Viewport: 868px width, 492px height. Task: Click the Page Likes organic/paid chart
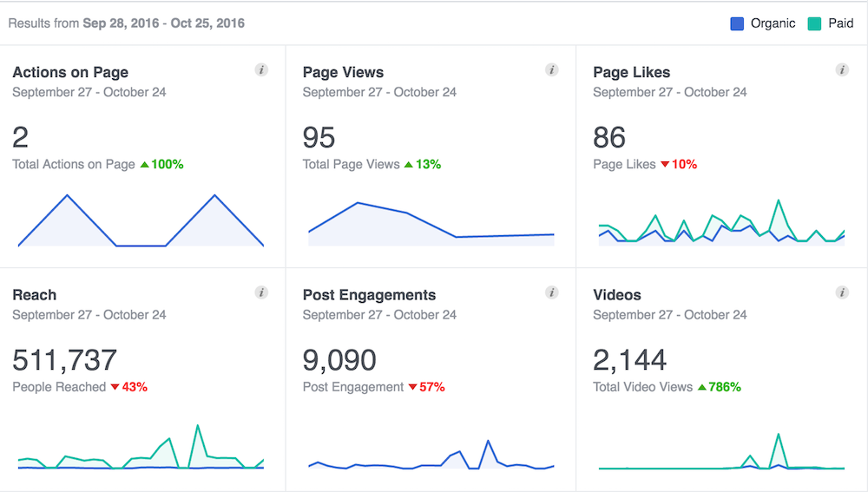pos(720,226)
